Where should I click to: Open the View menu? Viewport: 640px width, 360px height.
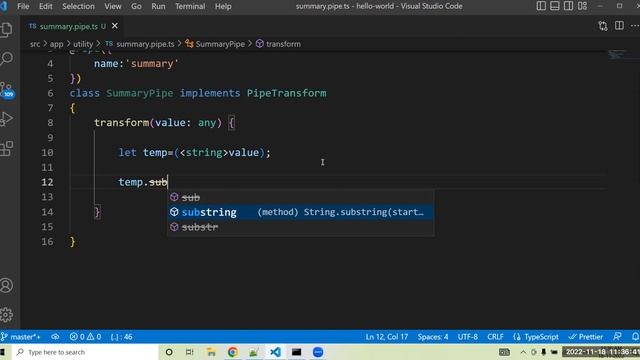[112, 6]
